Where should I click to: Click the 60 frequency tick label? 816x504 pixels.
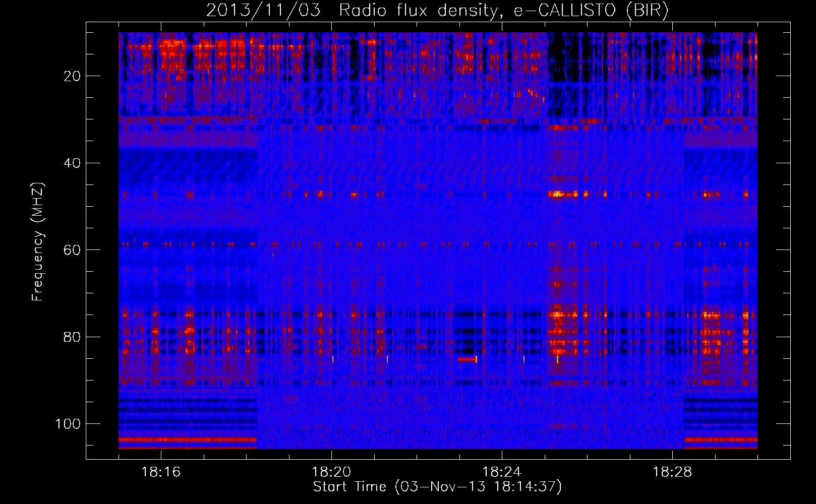coord(73,250)
